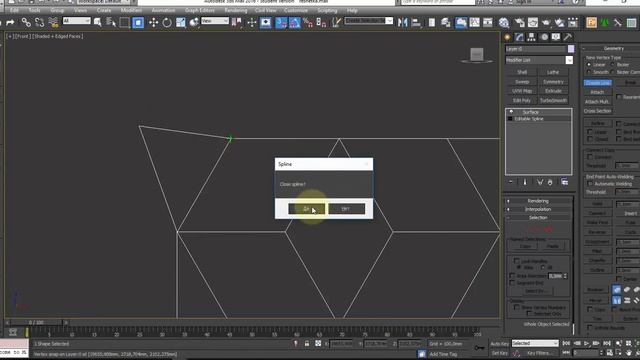Activate the Select and Scale tool
Image resolution: width=640 pixels, height=360 pixels.
coord(180,22)
